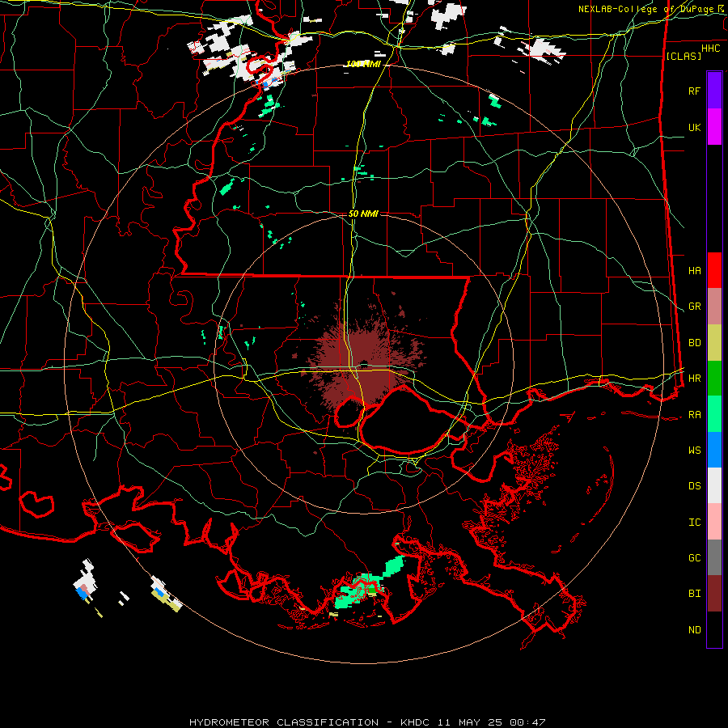Image resolution: width=728 pixels, height=728 pixels.
Task: Click the 'RF' legend label
Action: [x=694, y=91]
